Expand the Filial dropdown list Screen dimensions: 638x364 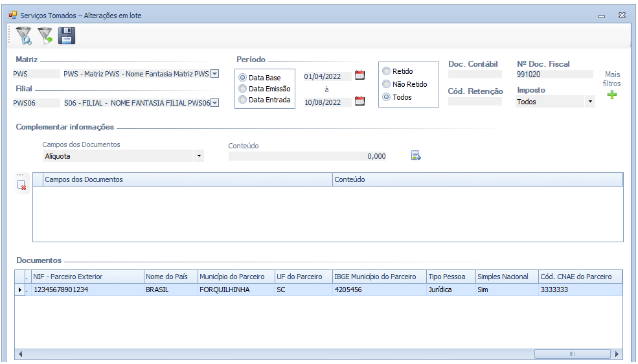(215, 102)
